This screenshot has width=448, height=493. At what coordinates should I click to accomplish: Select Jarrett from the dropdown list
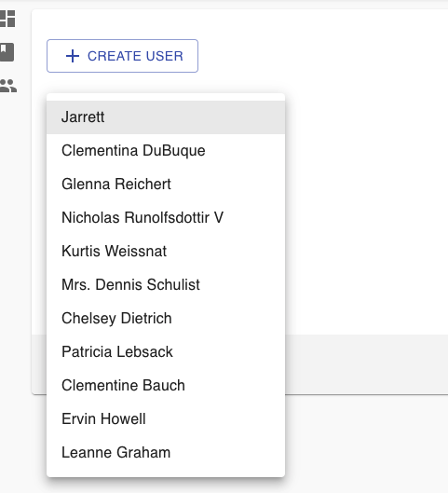[166, 117]
